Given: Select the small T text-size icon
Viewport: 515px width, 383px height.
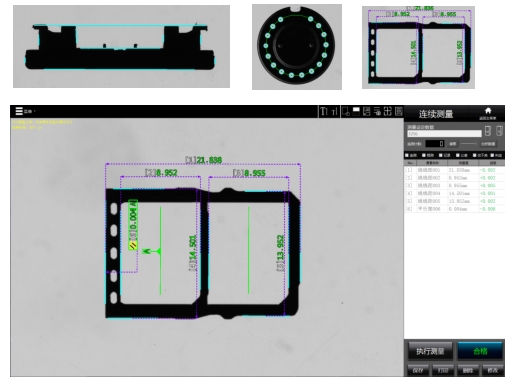Looking at the screenshot, I should 334,112.
